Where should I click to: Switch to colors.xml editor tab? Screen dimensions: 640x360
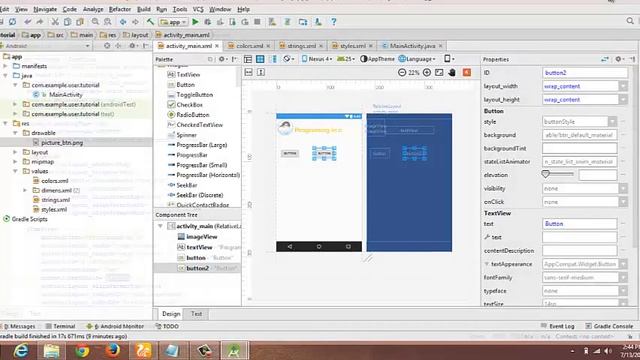click(x=249, y=46)
